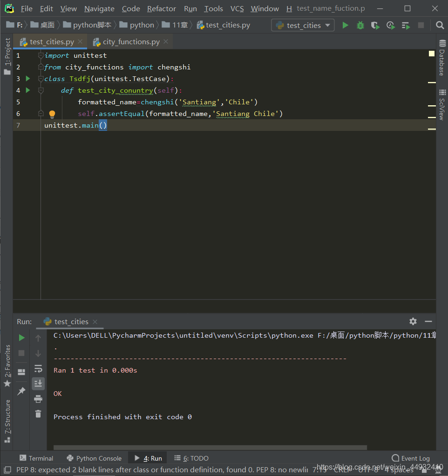The image size is (448, 476).
Task: Open the test_cities run configuration dropdown
Action: click(x=303, y=25)
